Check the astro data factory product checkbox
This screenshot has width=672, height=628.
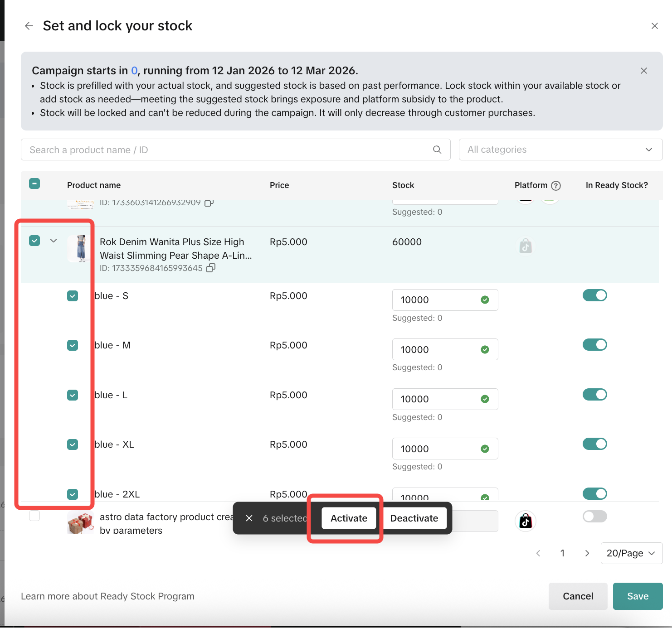click(x=34, y=516)
